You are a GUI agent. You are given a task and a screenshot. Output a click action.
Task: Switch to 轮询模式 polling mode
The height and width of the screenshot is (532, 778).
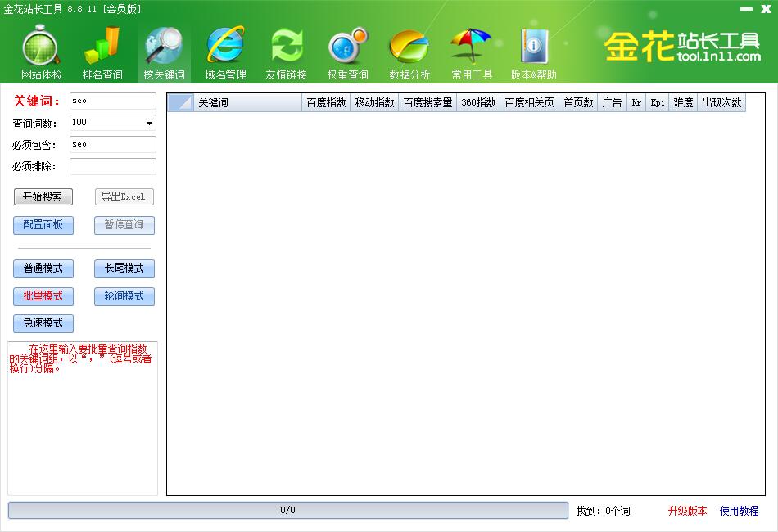[124, 296]
